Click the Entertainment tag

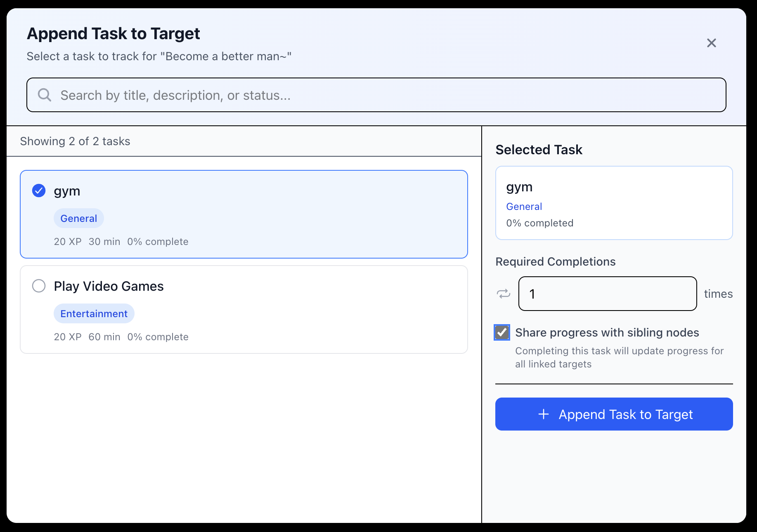[94, 313]
